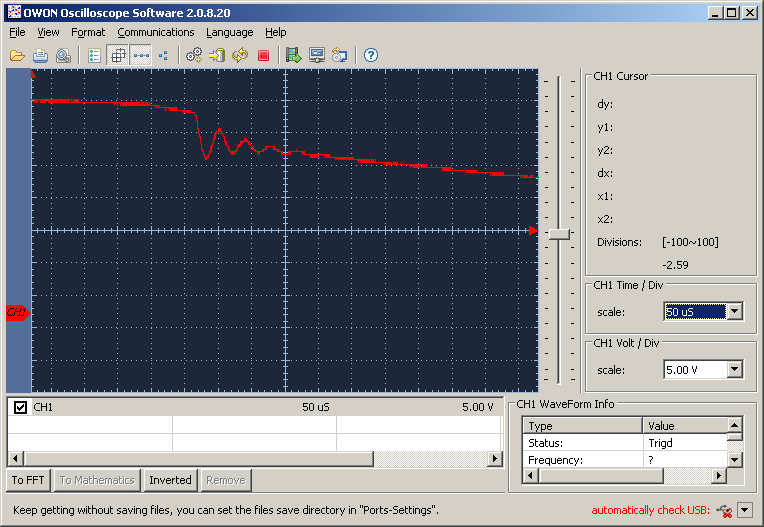
Task: Open the Language menu
Action: pos(229,32)
